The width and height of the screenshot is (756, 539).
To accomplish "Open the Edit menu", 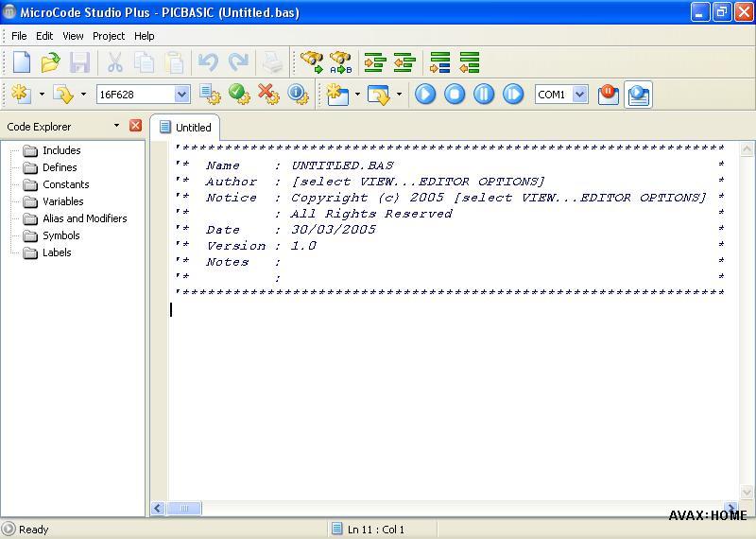I will (x=44, y=36).
